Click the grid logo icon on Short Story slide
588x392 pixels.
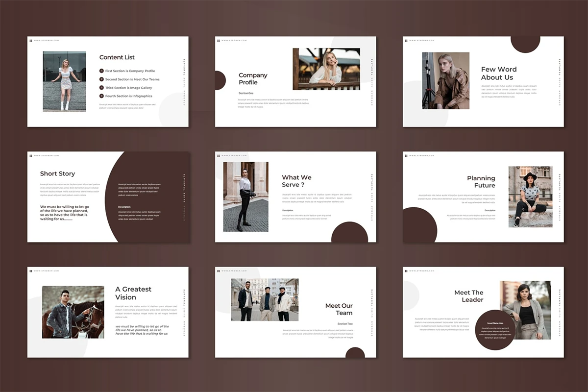[x=31, y=155]
